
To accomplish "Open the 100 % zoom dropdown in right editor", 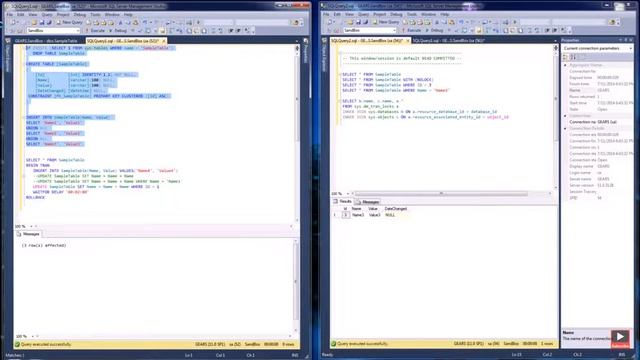I will (x=348, y=193).
